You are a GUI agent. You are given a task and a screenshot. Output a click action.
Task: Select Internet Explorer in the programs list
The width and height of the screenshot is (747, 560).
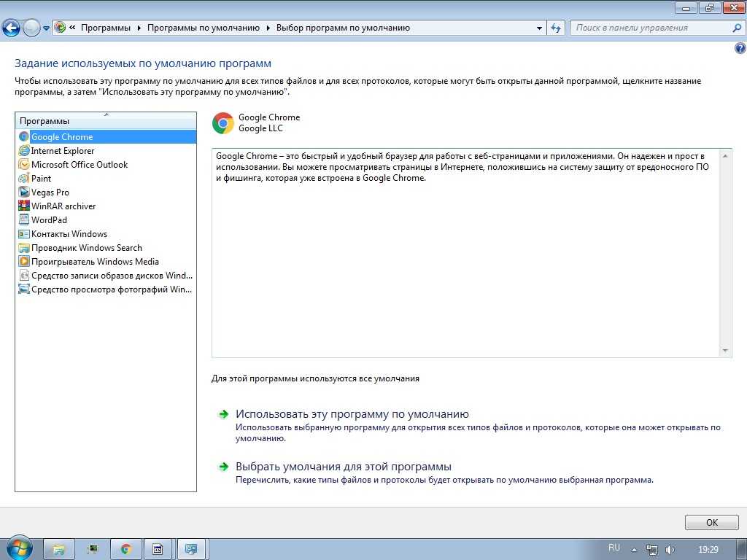(63, 151)
